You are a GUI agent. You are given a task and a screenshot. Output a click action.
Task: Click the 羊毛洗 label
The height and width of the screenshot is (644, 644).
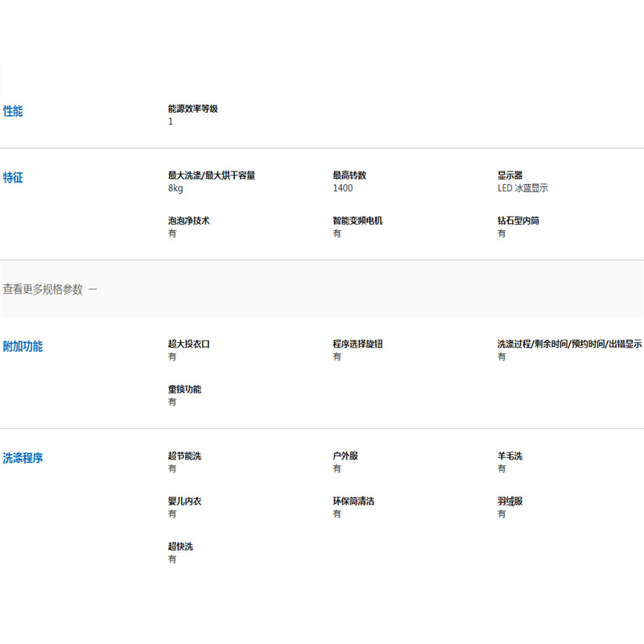pyautogui.click(x=510, y=456)
